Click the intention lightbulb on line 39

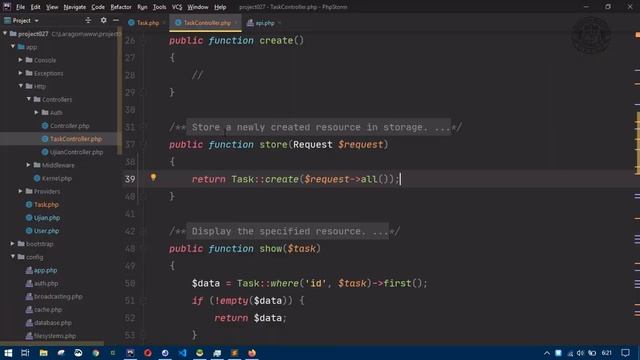tap(153, 178)
